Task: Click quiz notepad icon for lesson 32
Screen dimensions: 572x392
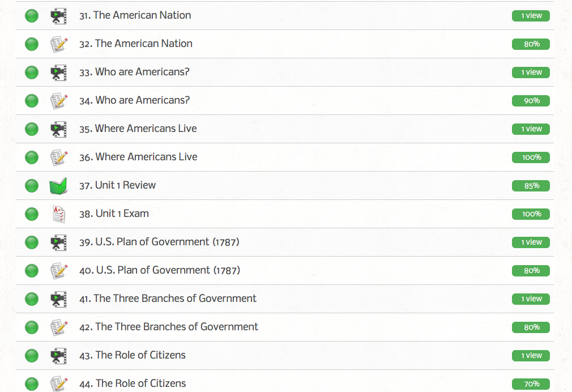Action: click(x=58, y=44)
